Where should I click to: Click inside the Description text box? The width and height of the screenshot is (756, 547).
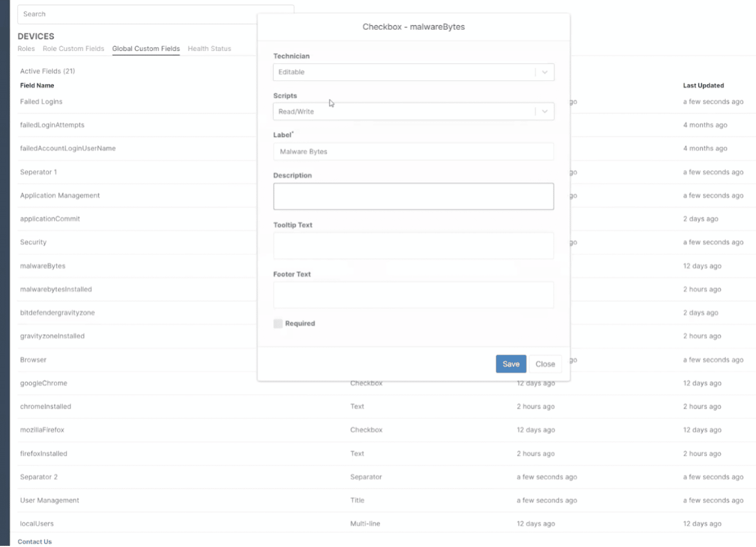[x=413, y=196]
